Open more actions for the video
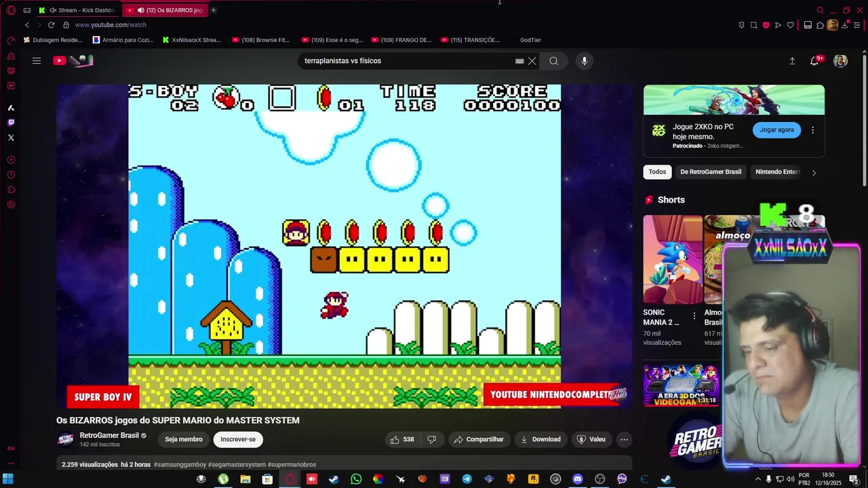Screen dimensions: 868x488 [x=625, y=439]
